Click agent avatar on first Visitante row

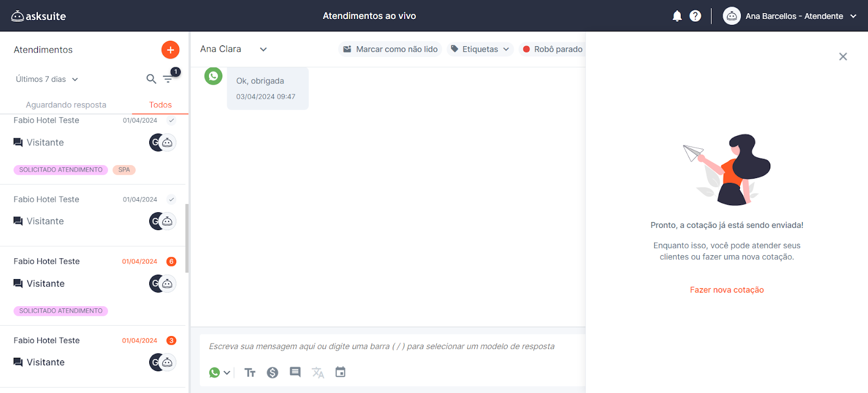click(x=163, y=142)
